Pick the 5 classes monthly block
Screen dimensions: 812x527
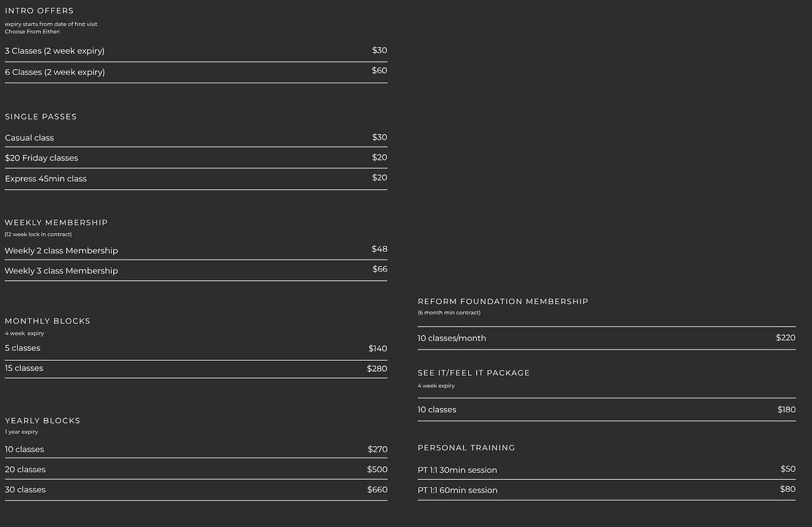(196, 349)
